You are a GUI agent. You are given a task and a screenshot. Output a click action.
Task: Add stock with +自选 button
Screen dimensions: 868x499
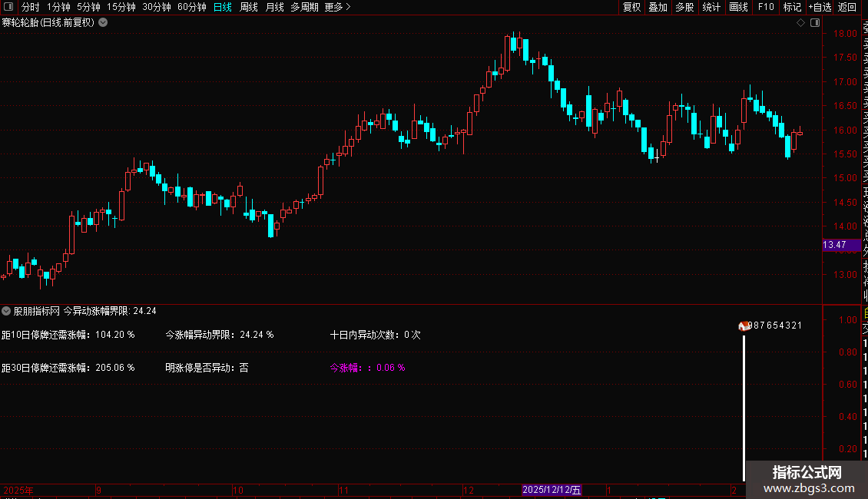[x=820, y=7]
